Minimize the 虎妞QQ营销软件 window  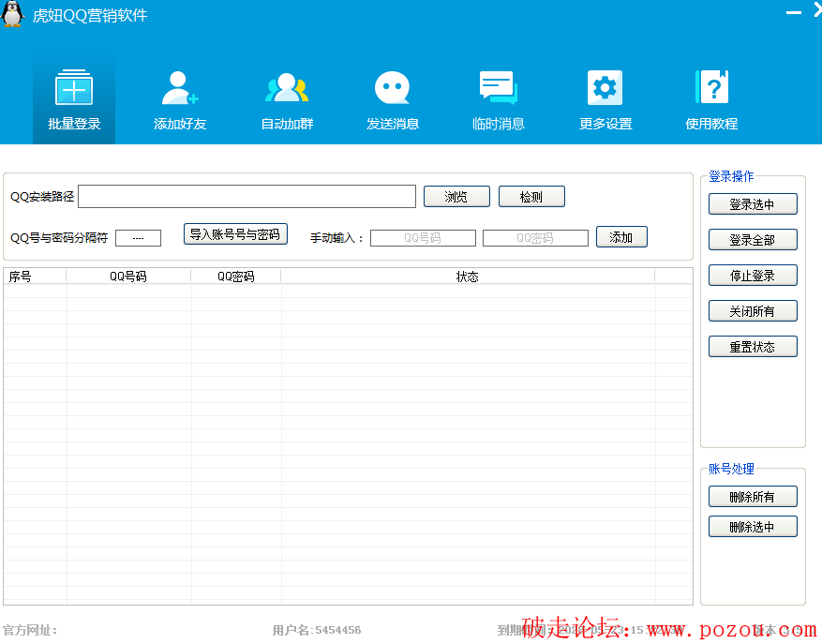[x=794, y=12]
